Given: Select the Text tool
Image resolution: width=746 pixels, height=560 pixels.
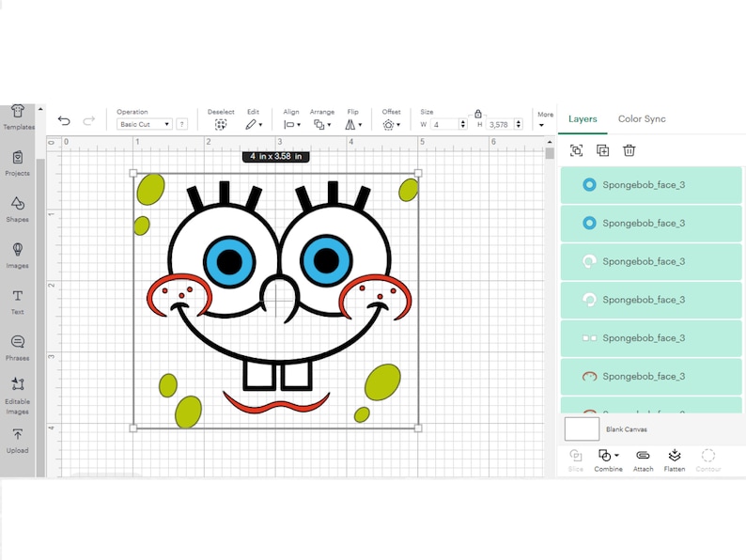Looking at the screenshot, I should click(x=18, y=302).
